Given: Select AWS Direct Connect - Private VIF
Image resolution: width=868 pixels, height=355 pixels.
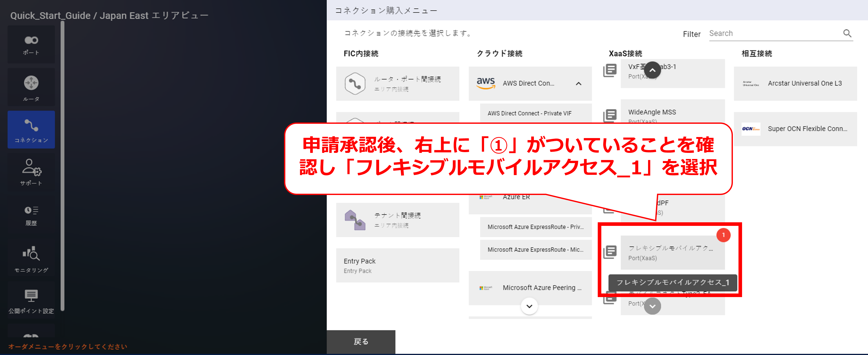Looking at the screenshot, I should click(536, 113).
